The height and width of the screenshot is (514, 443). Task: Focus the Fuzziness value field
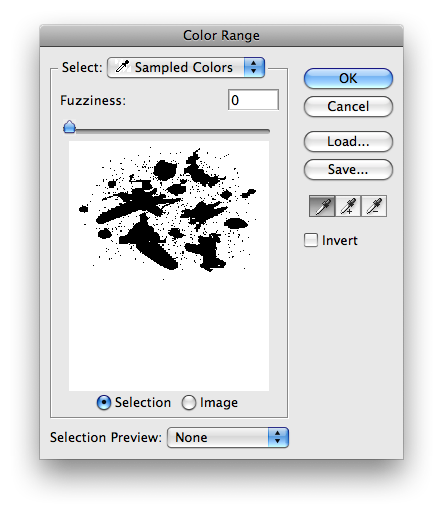tap(253, 100)
